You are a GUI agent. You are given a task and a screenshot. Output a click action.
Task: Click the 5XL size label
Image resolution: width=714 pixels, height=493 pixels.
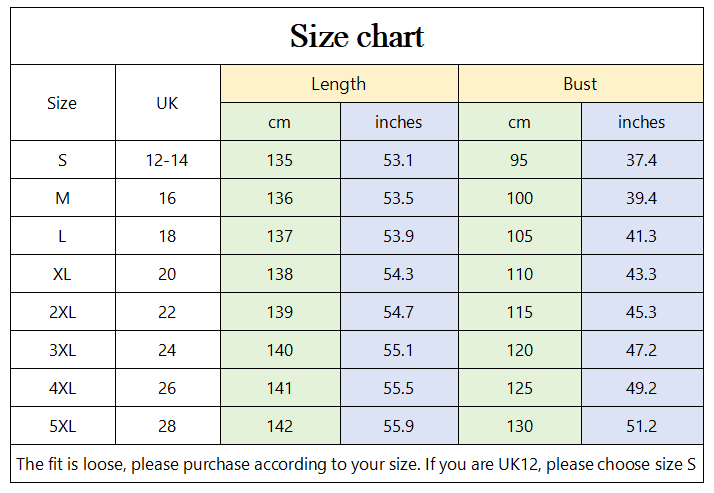62,426
